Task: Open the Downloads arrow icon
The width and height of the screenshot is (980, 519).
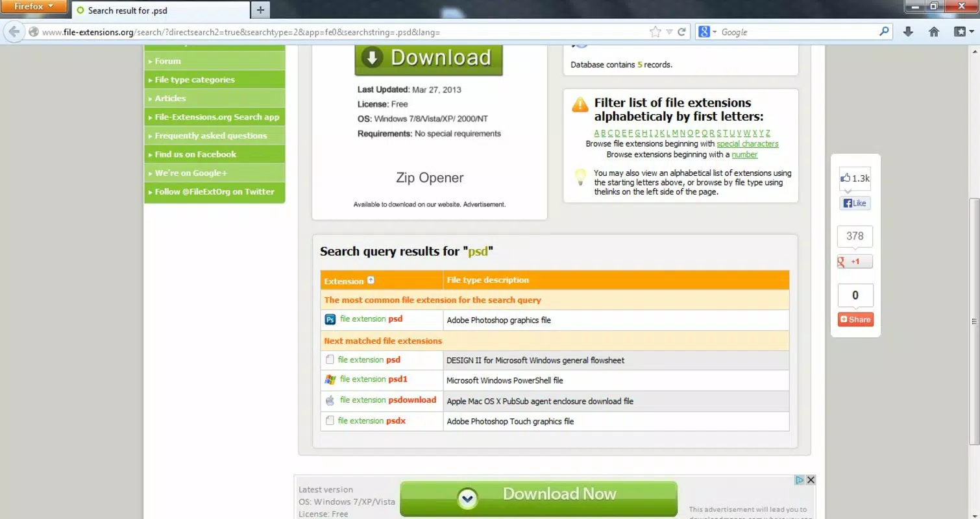Action: (x=908, y=32)
